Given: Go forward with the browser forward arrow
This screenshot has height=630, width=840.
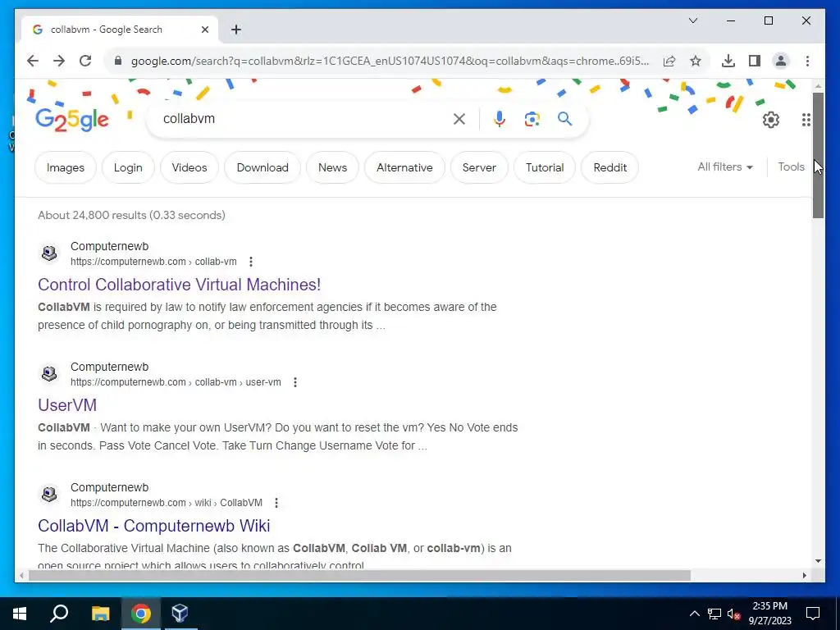Looking at the screenshot, I should [x=59, y=61].
